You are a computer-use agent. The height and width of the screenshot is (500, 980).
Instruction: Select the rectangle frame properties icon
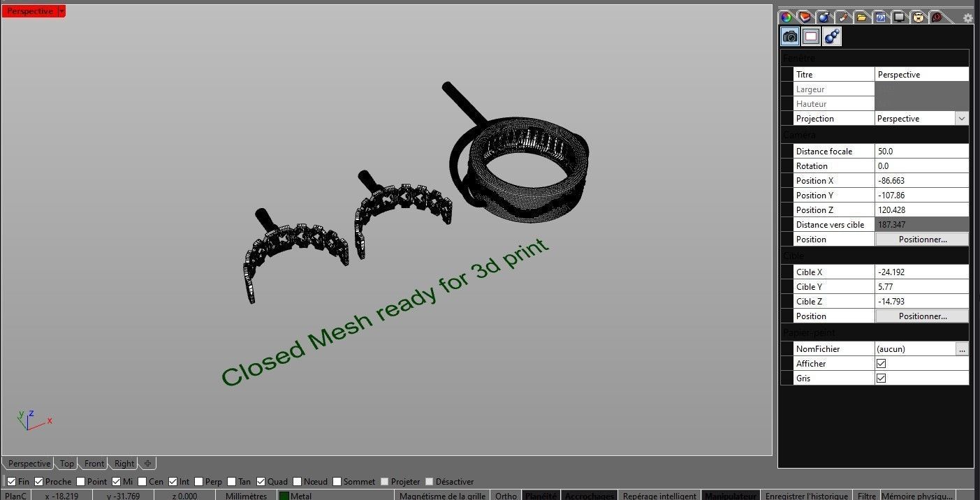811,36
